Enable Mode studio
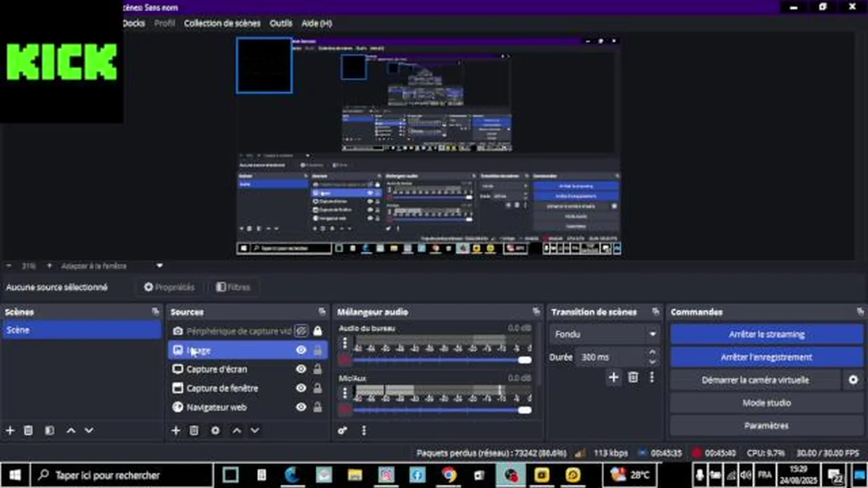 [766, 403]
